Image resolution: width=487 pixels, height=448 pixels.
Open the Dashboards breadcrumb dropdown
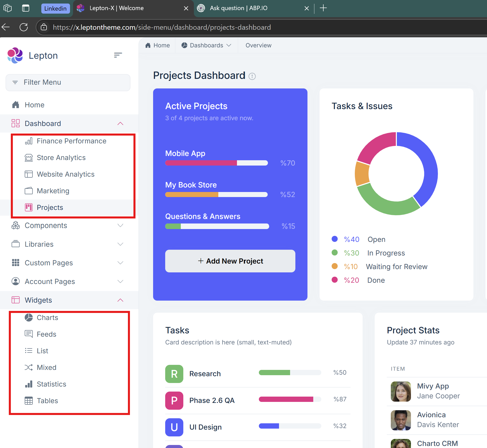click(206, 45)
